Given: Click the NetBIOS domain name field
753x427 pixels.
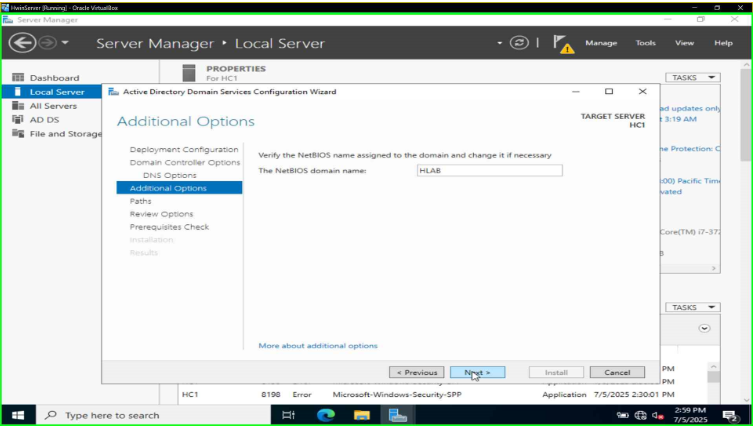Looking at the screenshot, I should [489, 171].
